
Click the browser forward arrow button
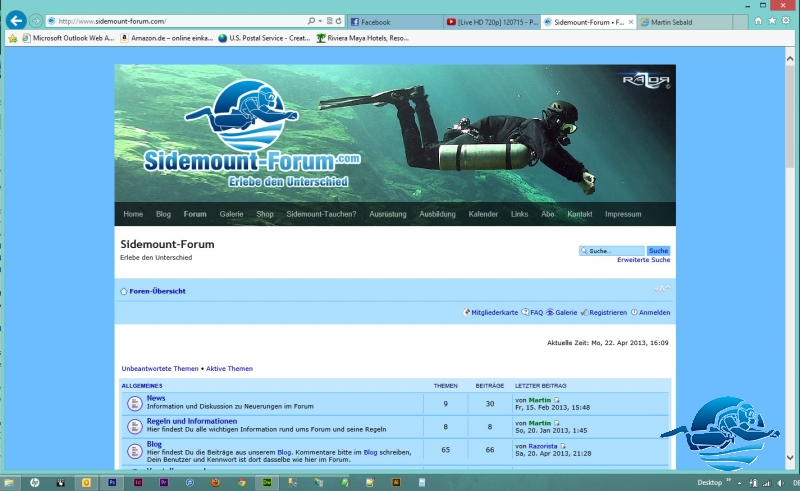(x=35, y=21)
